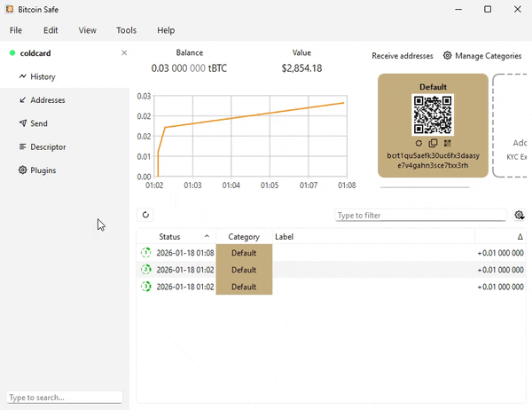
Task: Sort by delta amount column header
Action: (x=500, y=237)
